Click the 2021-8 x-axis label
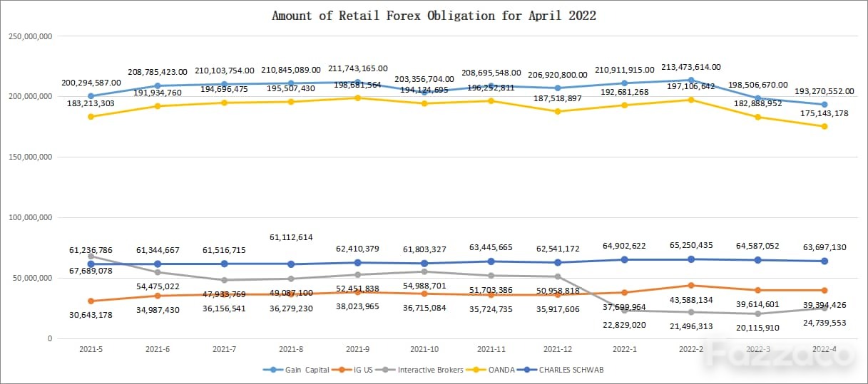The width and height of the screenshot is (868, 384). tap(291, 350)
